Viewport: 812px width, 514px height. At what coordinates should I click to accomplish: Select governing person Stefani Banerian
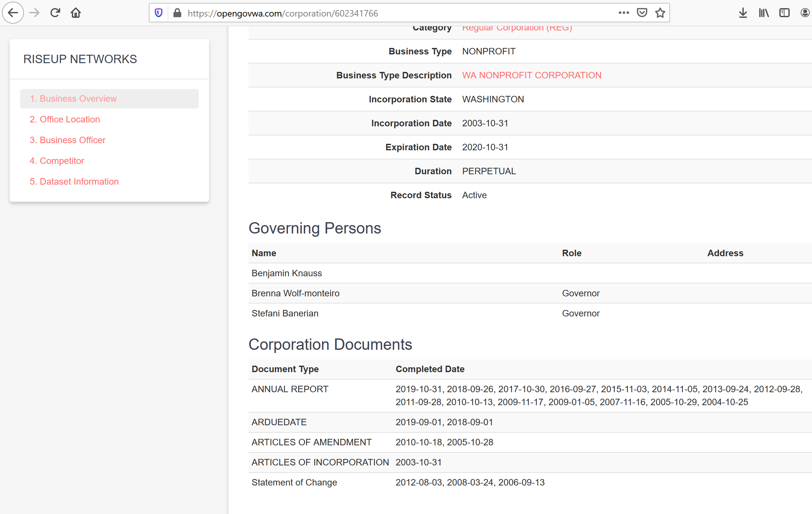click(285, 313)
